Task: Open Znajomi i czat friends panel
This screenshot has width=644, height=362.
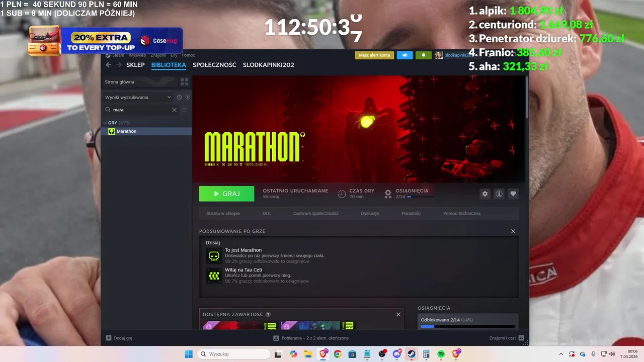Action: coord(507,338)
